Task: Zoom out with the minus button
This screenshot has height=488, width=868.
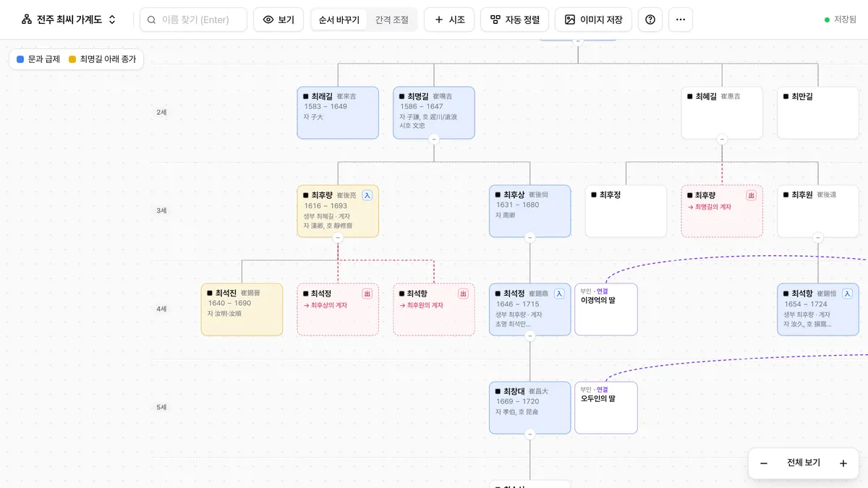Action: click(764, 463)
